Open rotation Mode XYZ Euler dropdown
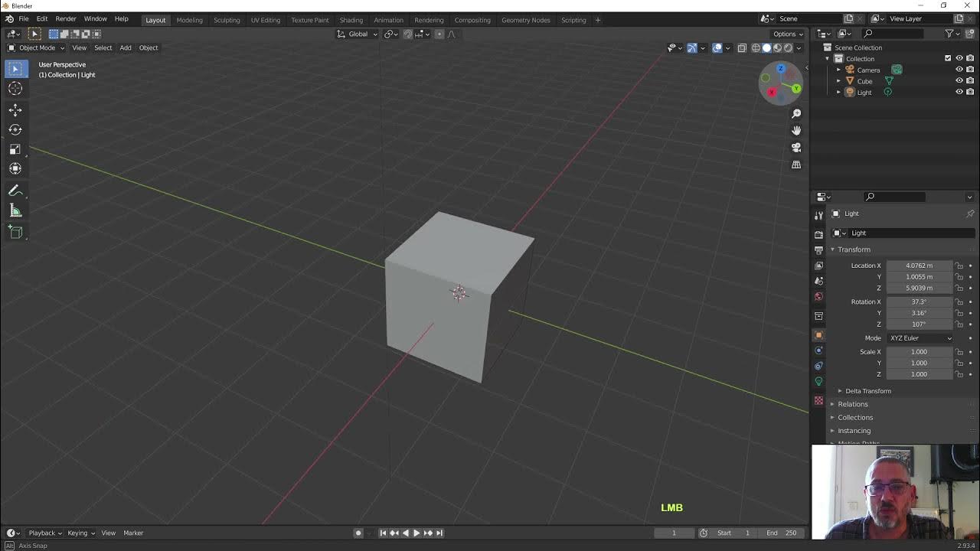 pyautogui.click(x=920, y=337)
